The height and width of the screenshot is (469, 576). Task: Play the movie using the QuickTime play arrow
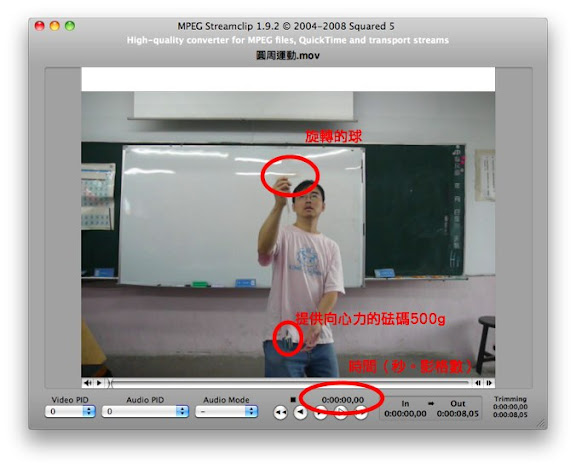pyautogui.click(x=99, y=383)
